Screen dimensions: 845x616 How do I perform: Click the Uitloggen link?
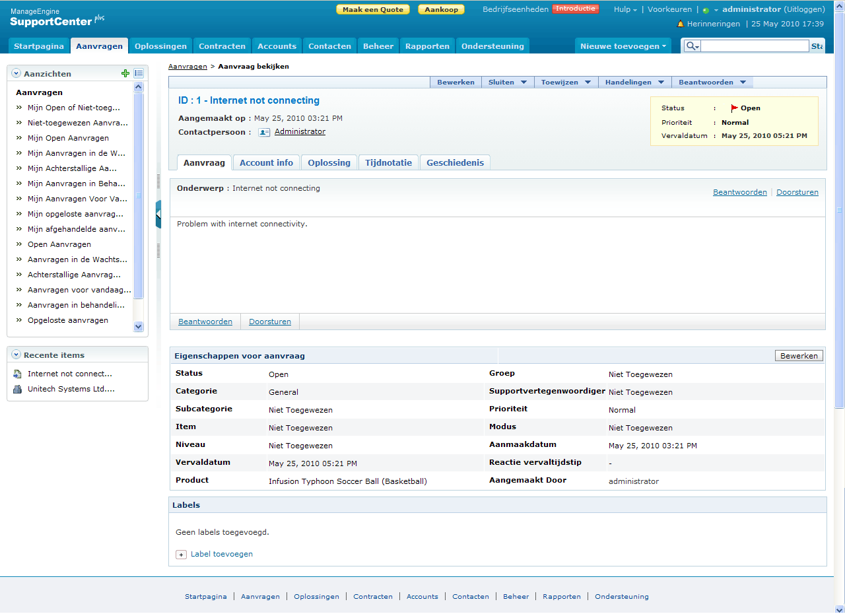(805, 10)
